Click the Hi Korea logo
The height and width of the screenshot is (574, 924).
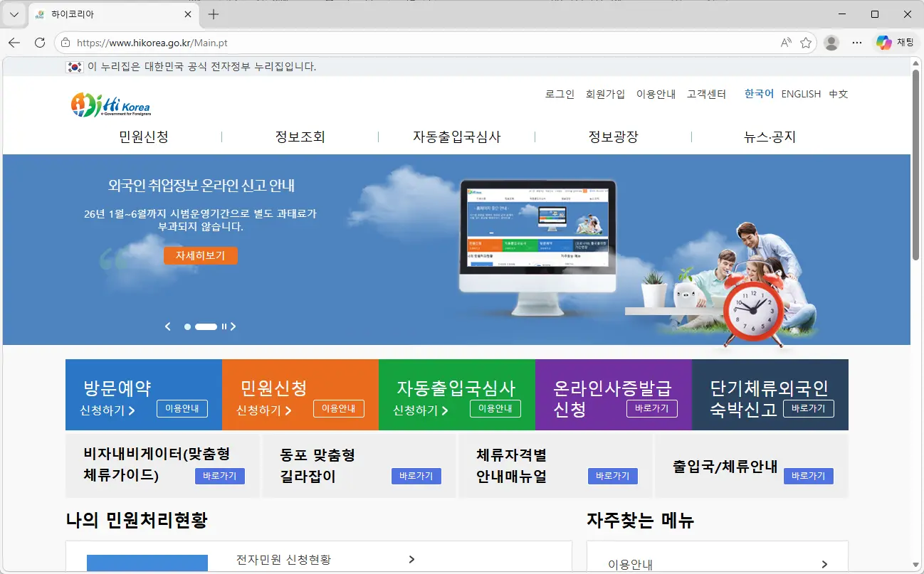110,105
